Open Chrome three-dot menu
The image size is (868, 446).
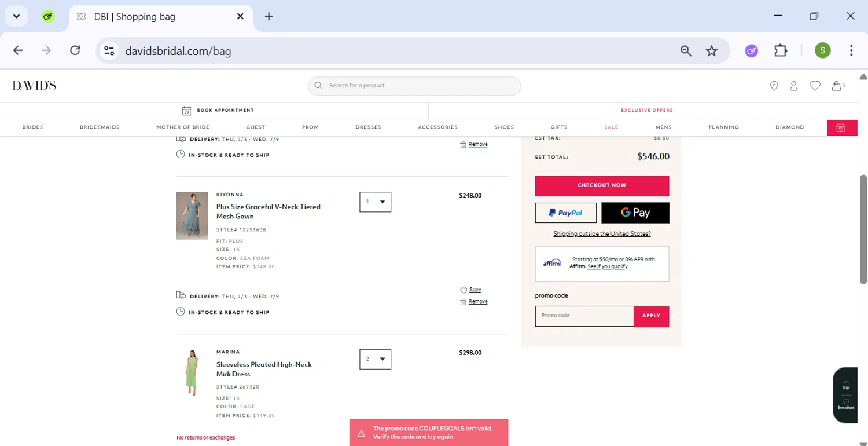[x=851, y=50]
